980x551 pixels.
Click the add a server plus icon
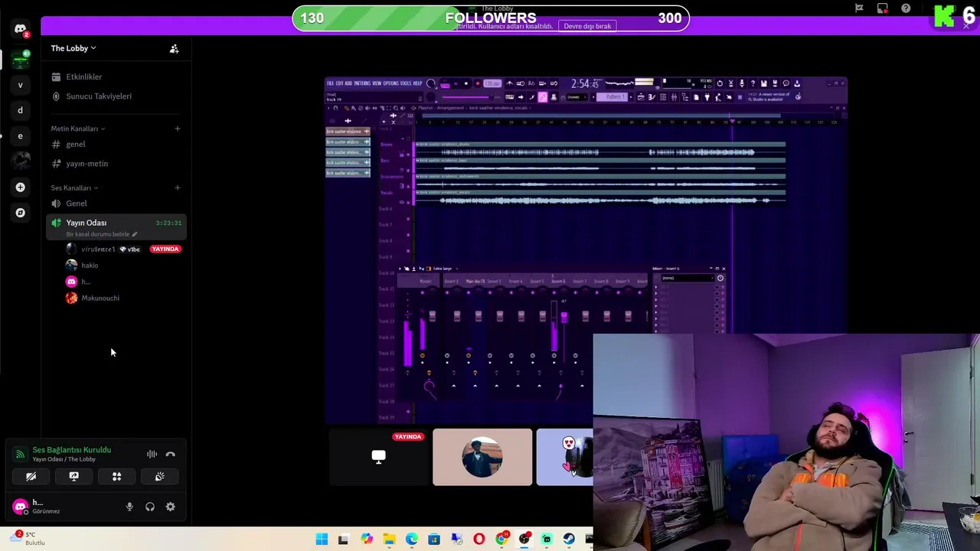pos(21,187)
